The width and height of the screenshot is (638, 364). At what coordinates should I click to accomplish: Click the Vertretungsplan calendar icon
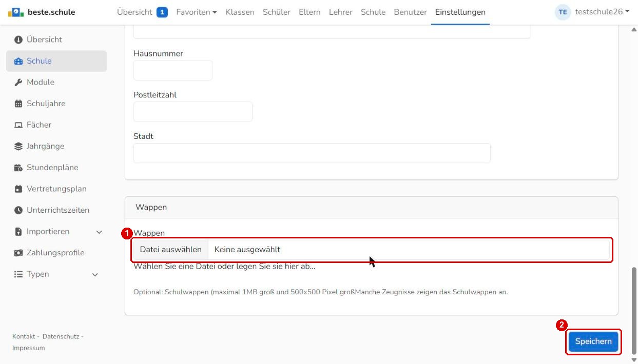coord(18,189)
